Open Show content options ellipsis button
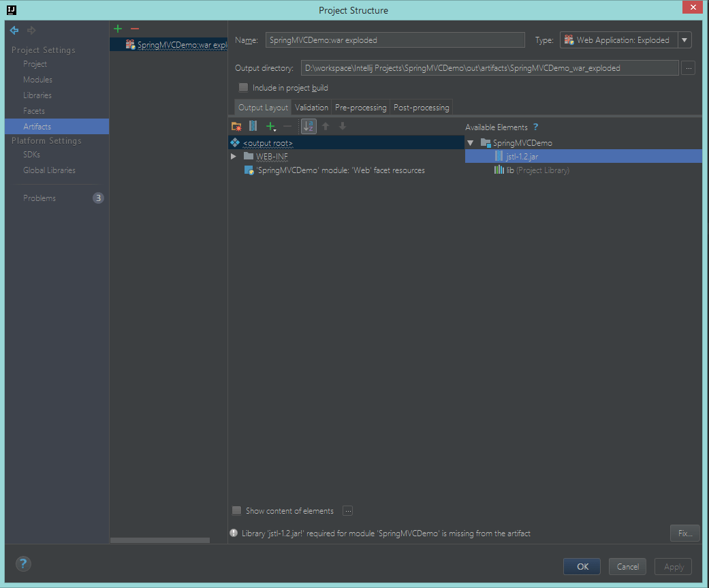This screenshot has height=588, width=709. 348,510
